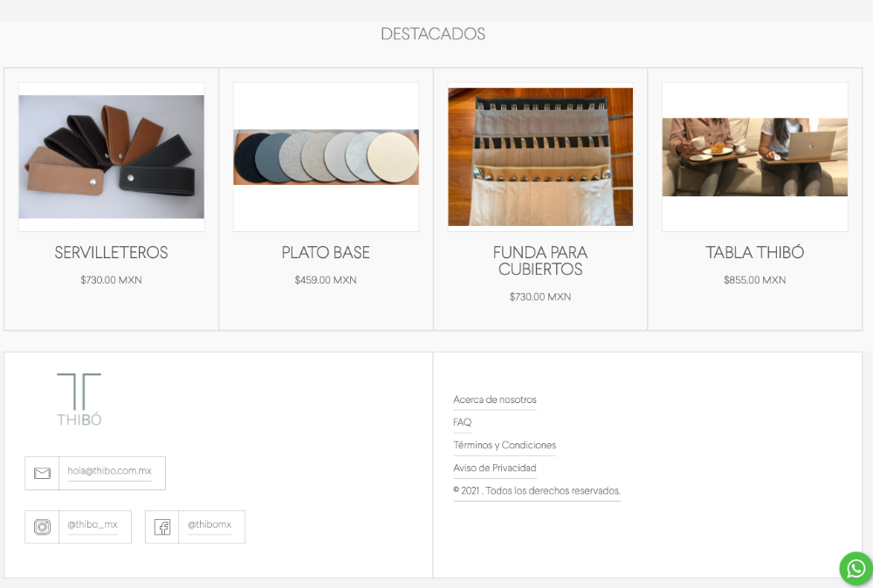Go to Acerca de nosotros page

tap(495, 400)
